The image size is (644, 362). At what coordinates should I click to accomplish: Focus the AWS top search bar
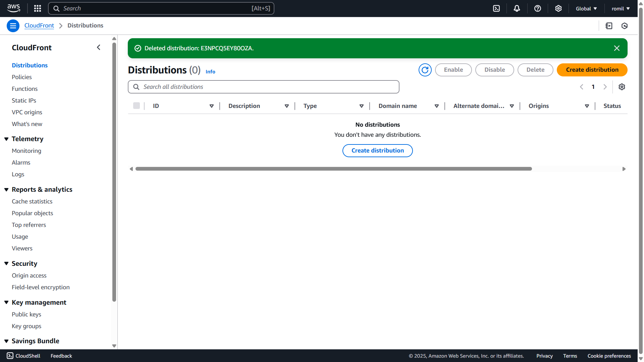(161, 8)
